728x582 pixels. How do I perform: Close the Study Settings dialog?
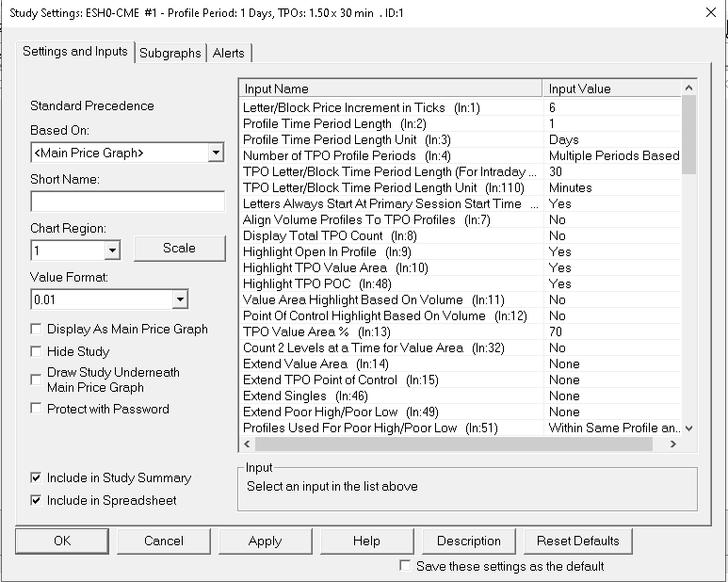pyautogui.click(x=711, y=12)
